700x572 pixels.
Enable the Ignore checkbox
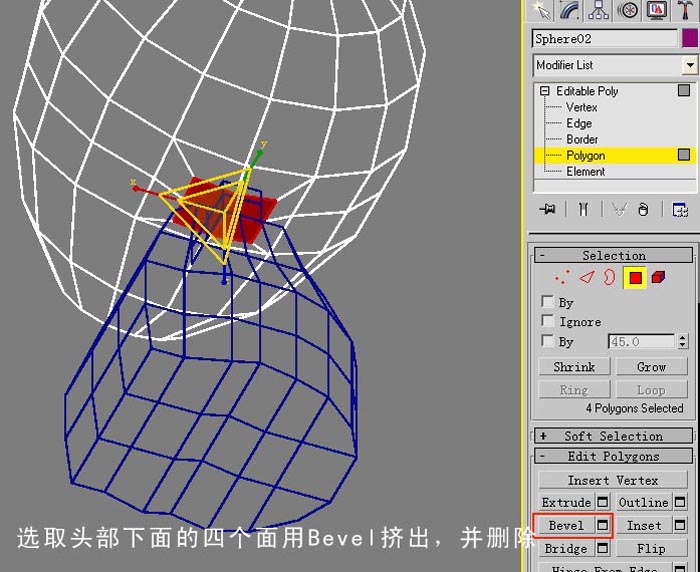[547, 321]
